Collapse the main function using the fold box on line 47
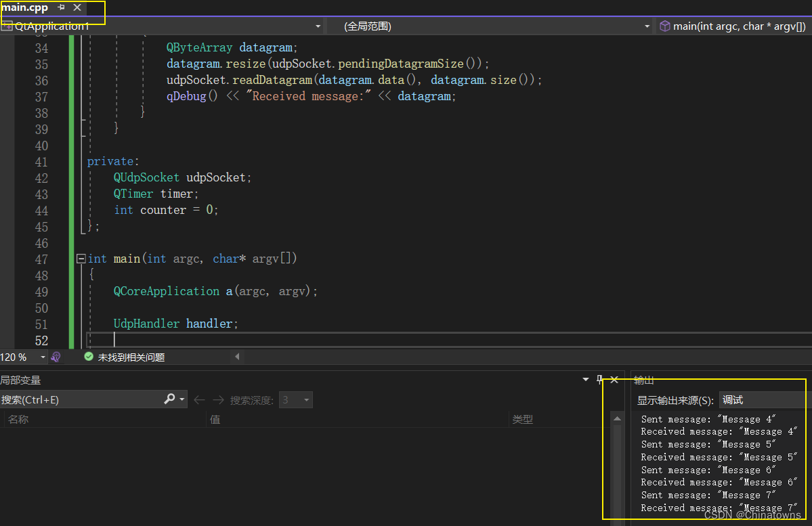 [80, 258]
